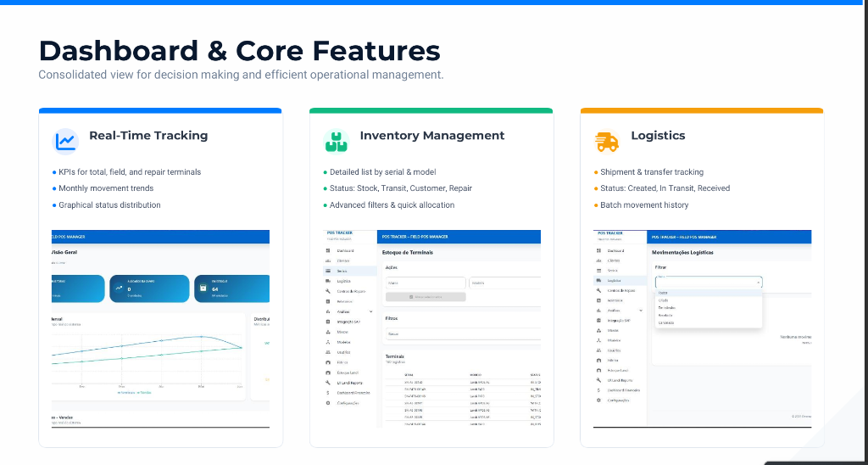The height and width of the screenshot is (465, 868).
Task: Open Dashboard Financeiro item in Logistics screenshot
Action: pos(620,390)
